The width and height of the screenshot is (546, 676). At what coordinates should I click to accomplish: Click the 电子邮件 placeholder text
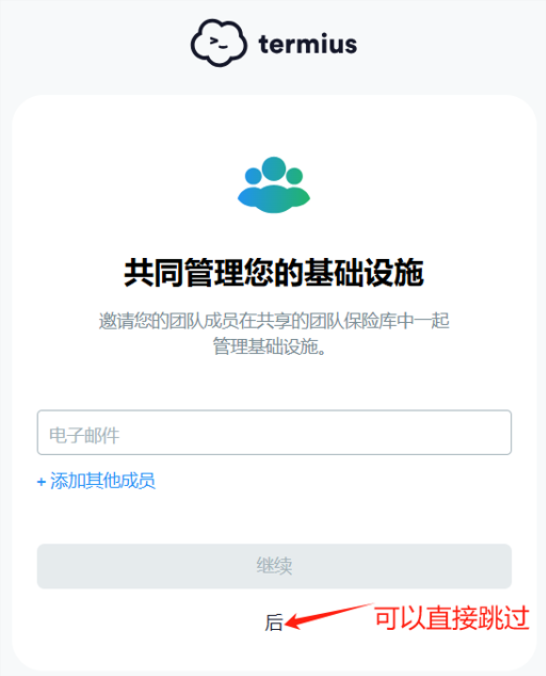pos(84,435)
